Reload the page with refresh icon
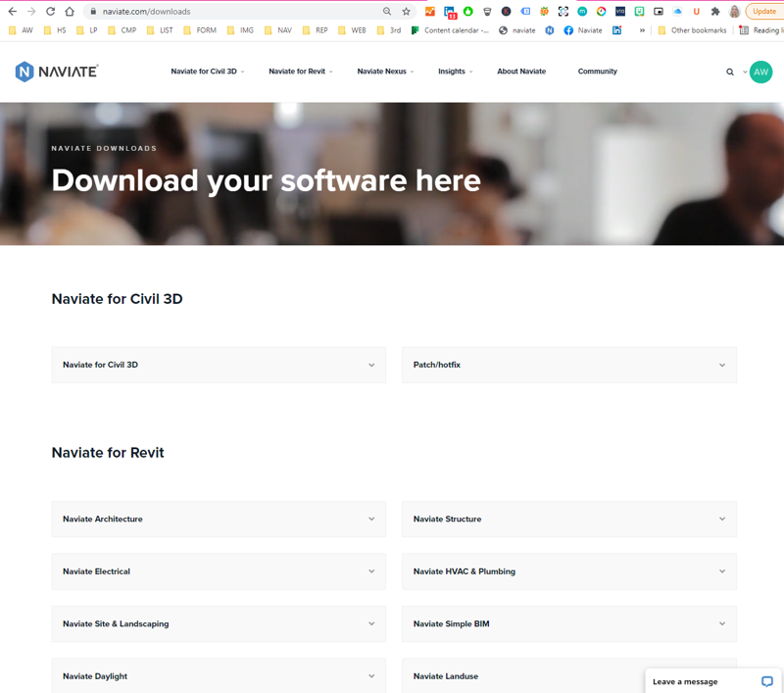This screenshot has height=693, width=784. point(51,11)
